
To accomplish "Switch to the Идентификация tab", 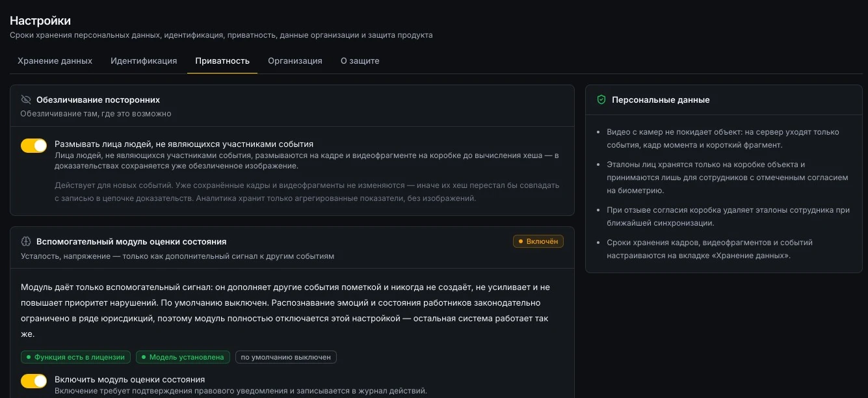I will click(144, 60).
